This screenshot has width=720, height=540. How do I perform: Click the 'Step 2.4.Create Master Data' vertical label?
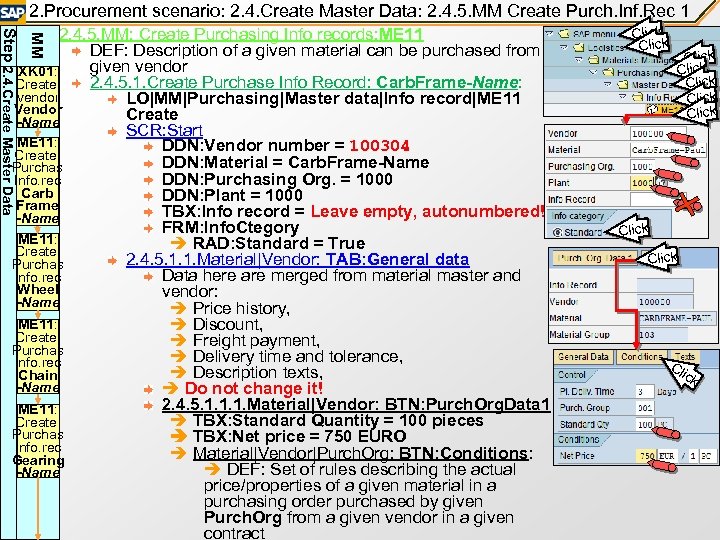(x=8, y=122)
